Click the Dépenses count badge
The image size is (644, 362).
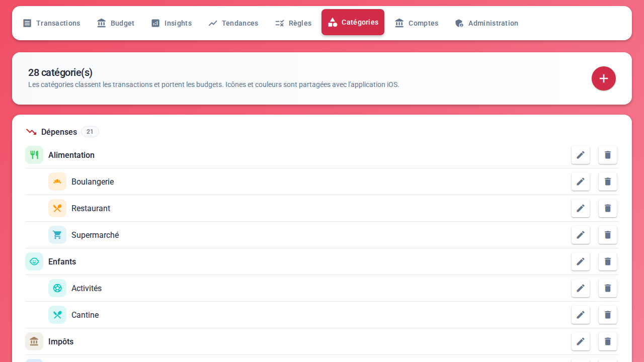click(x=90, y=132)
